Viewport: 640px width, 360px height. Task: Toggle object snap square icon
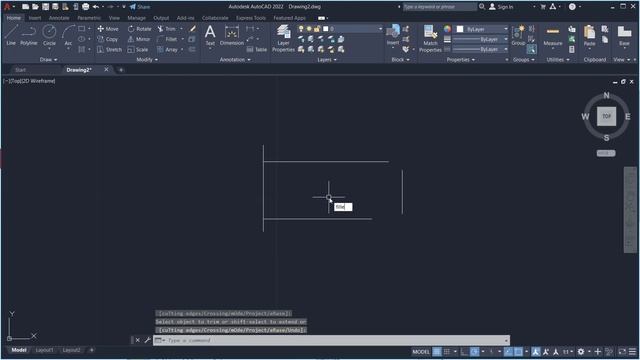tap(518, 351)
